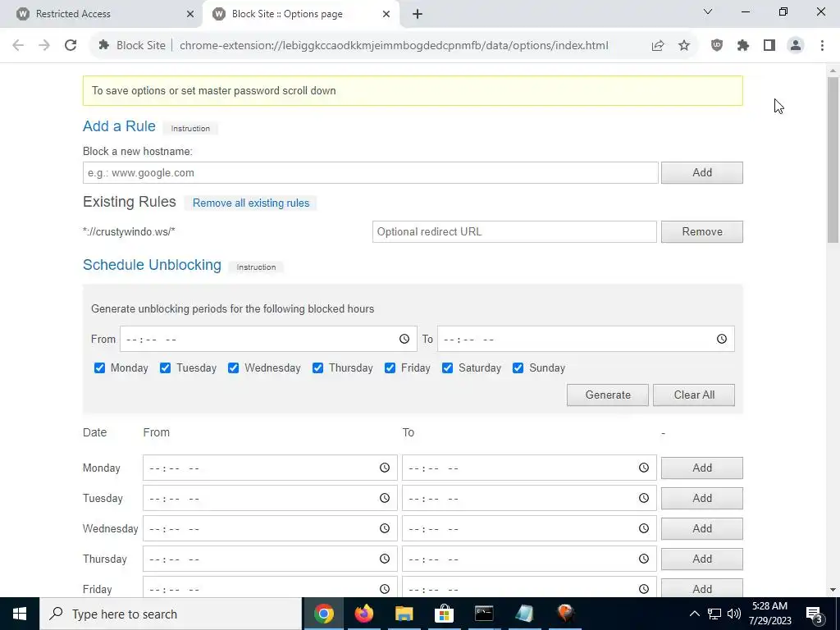The width and height of the screenshot is (840, 630).
Task: Click the crustywindo.ws rule text
Action: tap(129, 232)
